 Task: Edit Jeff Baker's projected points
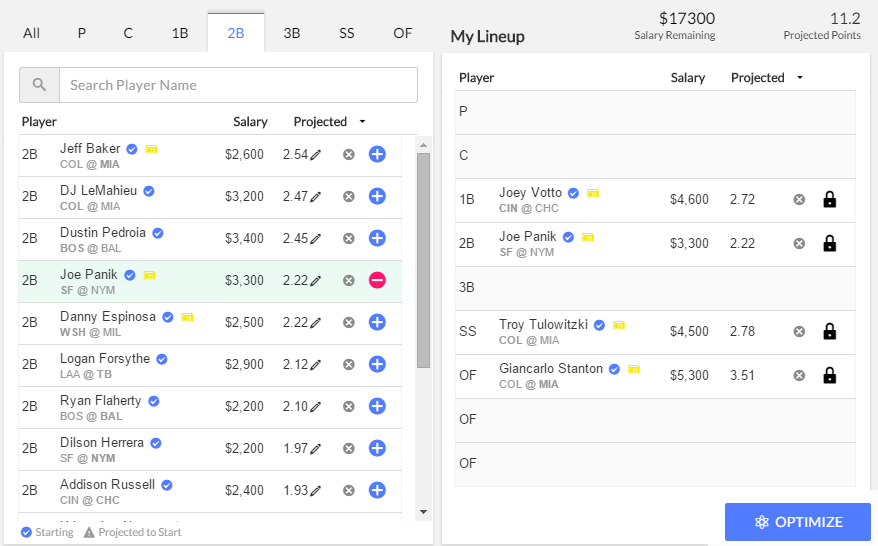(x=316, y=155)
